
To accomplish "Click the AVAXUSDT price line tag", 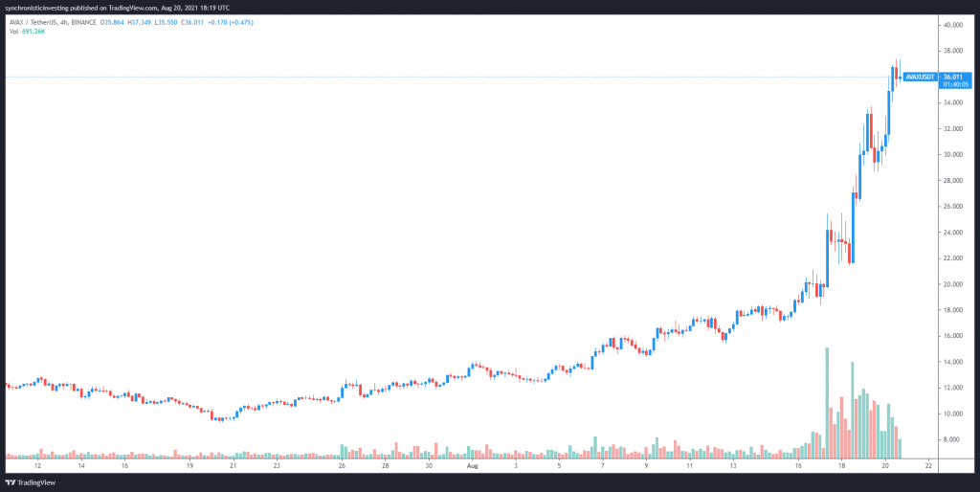I will (x=920, y=77).
